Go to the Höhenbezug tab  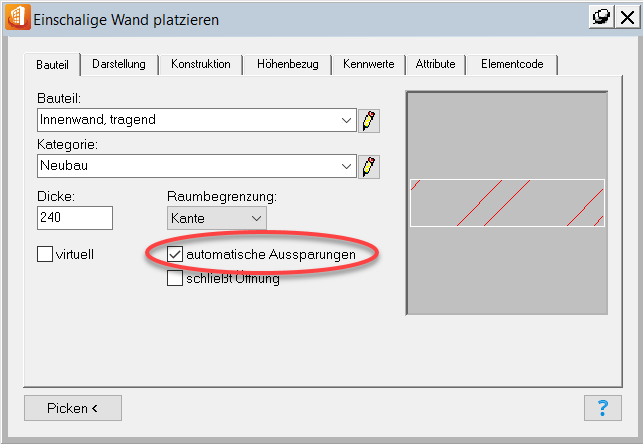287,64
